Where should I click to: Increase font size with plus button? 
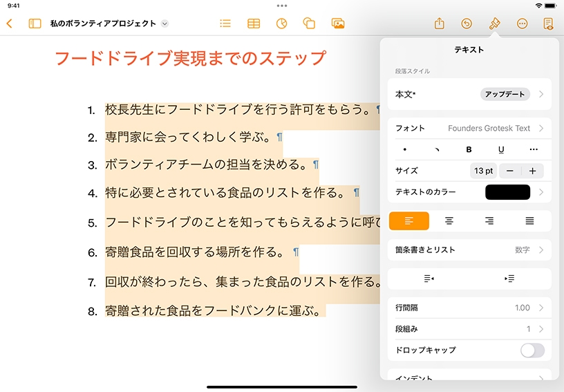pos(532,171)
